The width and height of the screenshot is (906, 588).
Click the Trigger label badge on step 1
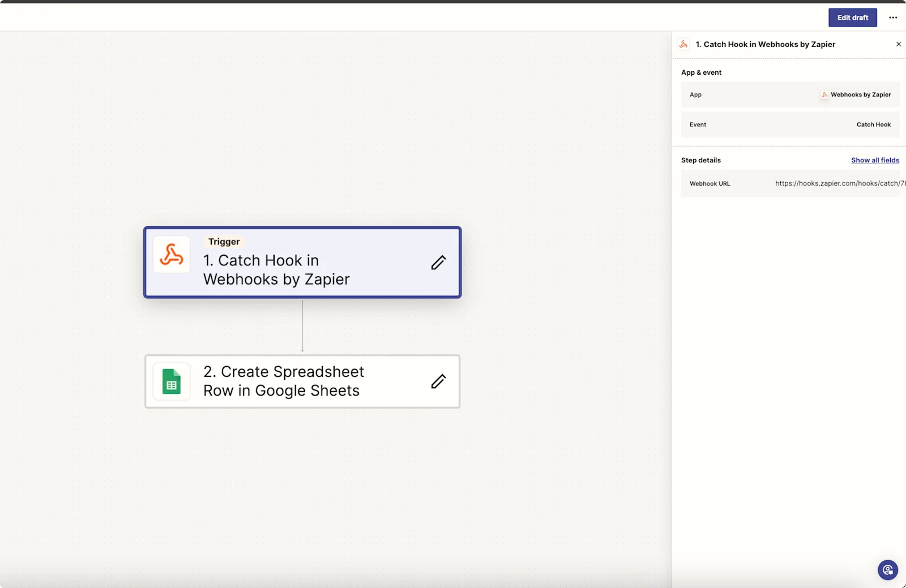pyautogui.click(x=224, y=241)
